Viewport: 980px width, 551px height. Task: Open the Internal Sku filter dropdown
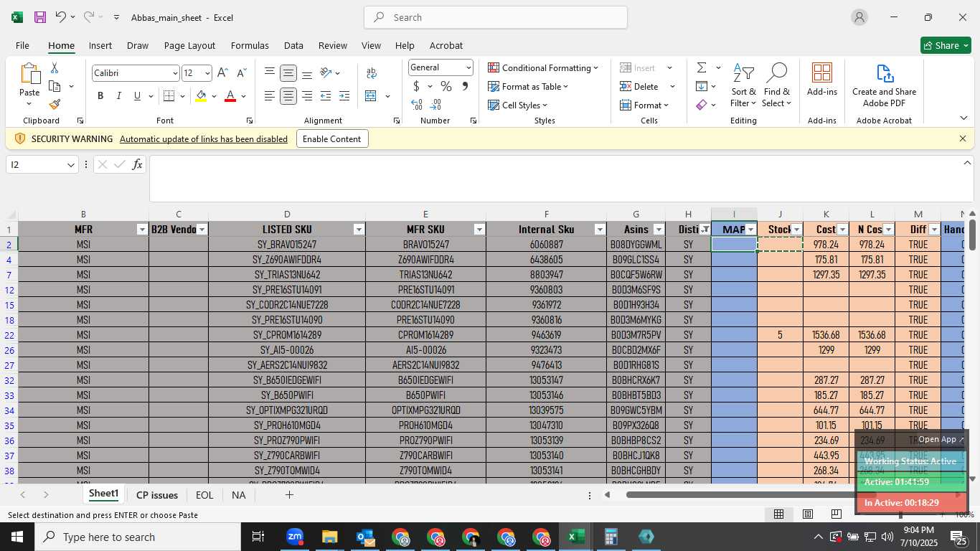[x=600, y=230]
